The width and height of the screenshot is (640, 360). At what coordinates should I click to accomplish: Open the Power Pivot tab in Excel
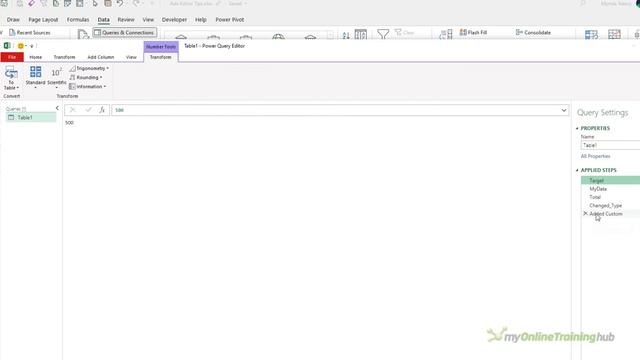[x=229, y=20]
